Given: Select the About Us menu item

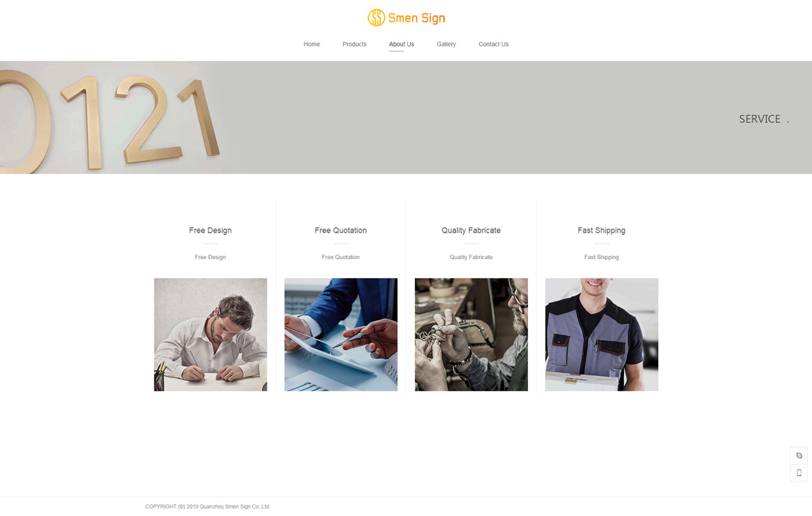Looking at the screenshot, I should (x=401, y=44).
